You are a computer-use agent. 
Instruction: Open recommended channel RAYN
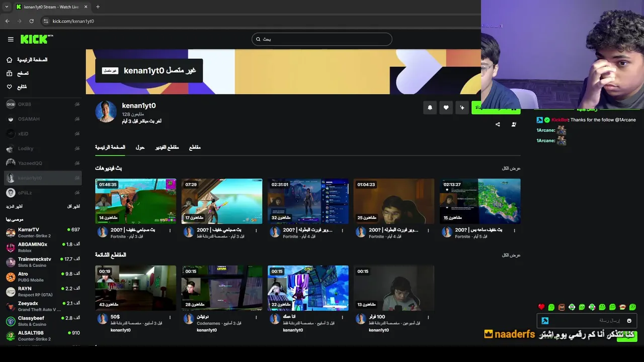click(x=43, y=292)
